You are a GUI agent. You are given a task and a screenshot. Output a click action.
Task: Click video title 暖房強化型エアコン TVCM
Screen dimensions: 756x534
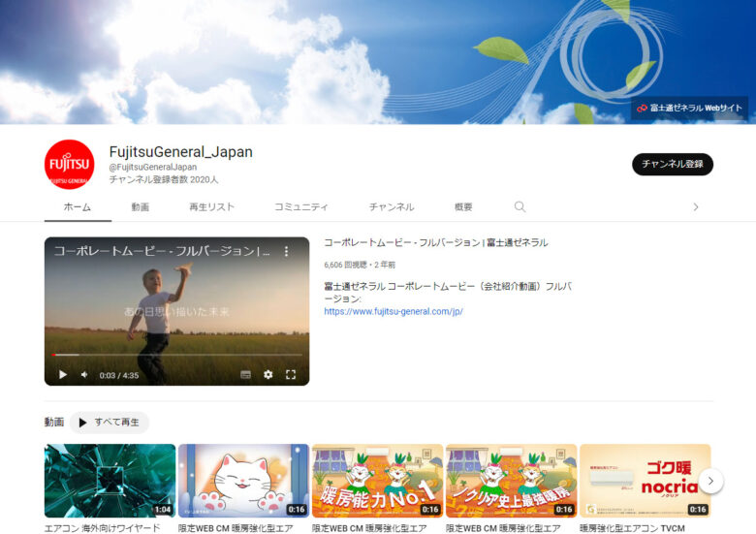point(632,528)
